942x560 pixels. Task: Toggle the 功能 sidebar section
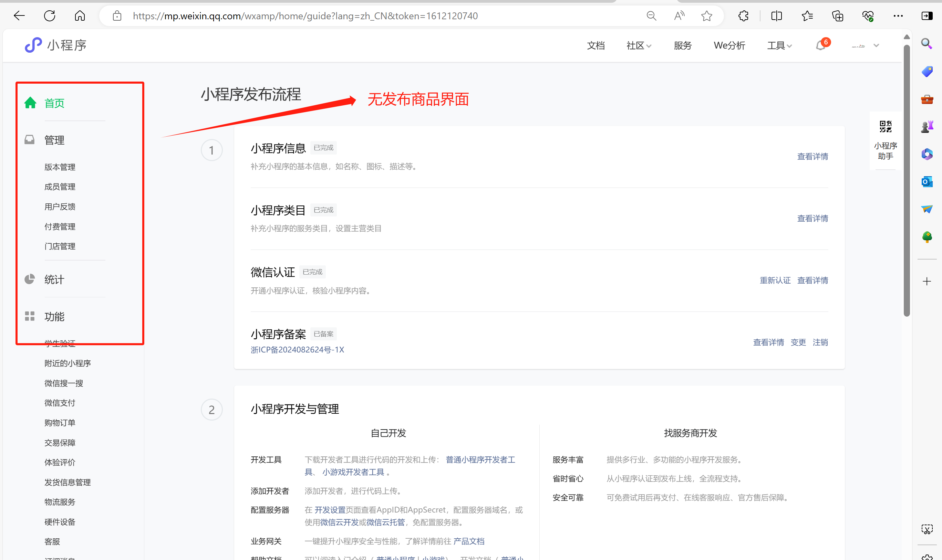click(x=54, y=317)
